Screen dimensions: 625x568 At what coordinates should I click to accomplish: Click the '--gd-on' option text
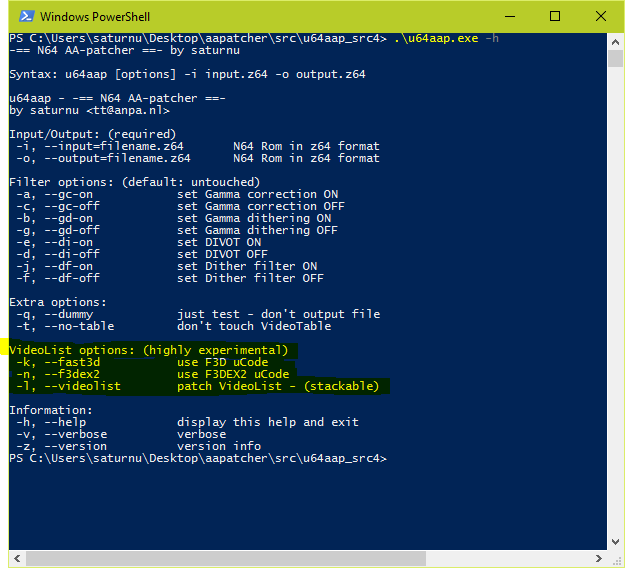68,218
